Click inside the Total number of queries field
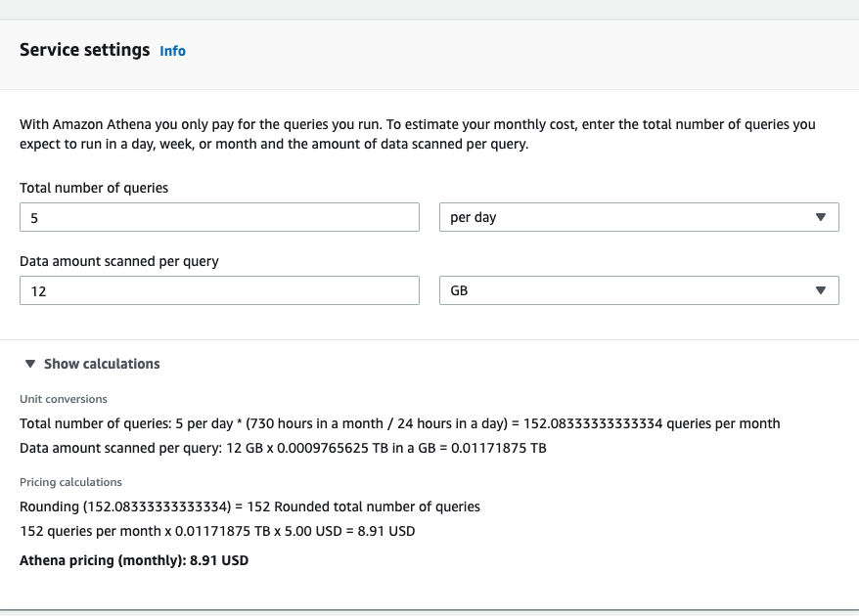This screenshot has height=616, width=859. coord(219,217)
